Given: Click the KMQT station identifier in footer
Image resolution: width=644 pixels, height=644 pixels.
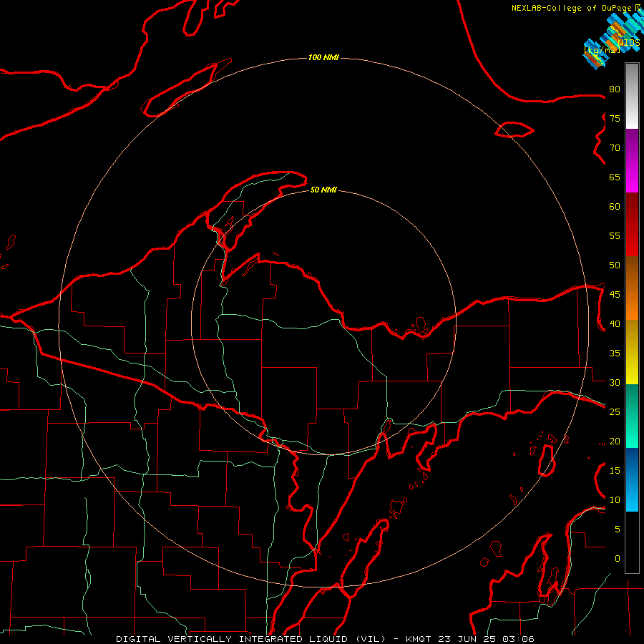Looking at the screenshot, I should click(x=419, y=639).
